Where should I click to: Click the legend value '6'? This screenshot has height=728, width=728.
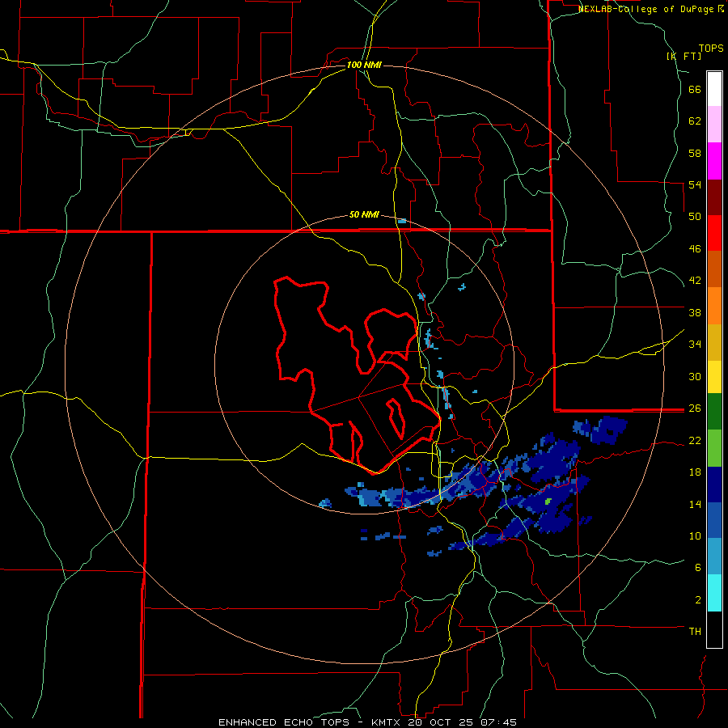point(698,568)
